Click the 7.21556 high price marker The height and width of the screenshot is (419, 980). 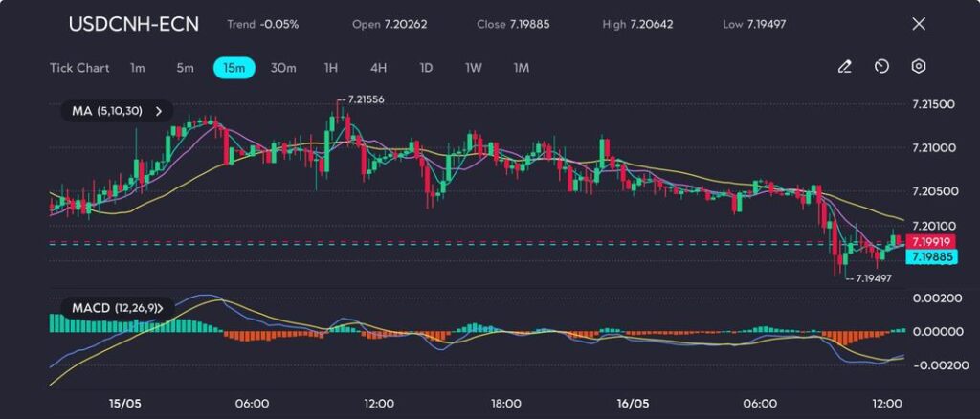pos(366,99)
